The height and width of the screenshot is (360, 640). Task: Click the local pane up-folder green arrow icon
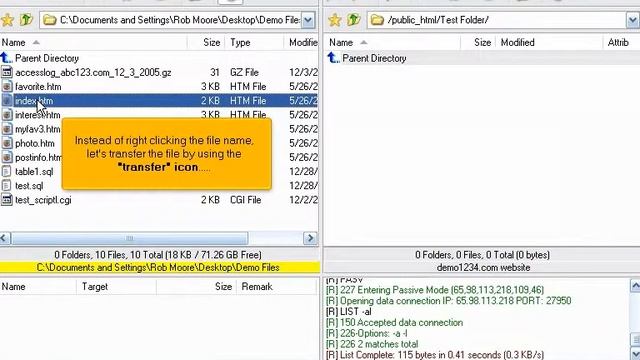(x=26, y=19)
